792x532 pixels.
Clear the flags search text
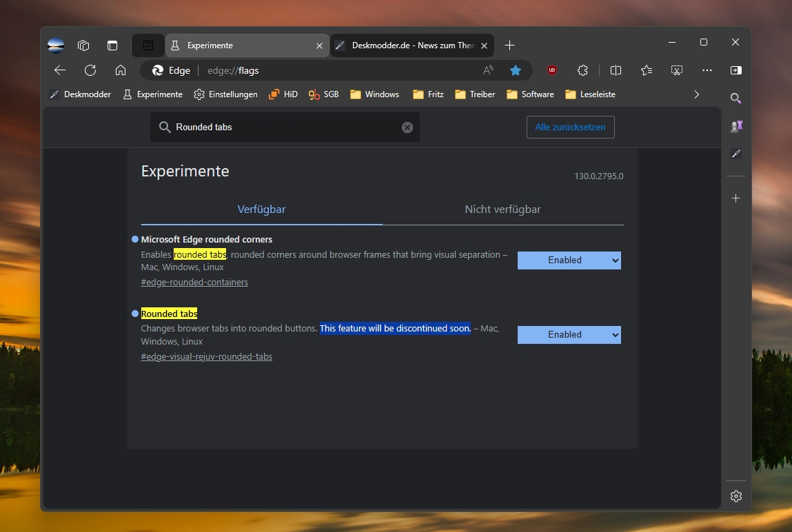pyautogui.click(x=407, y=127)
